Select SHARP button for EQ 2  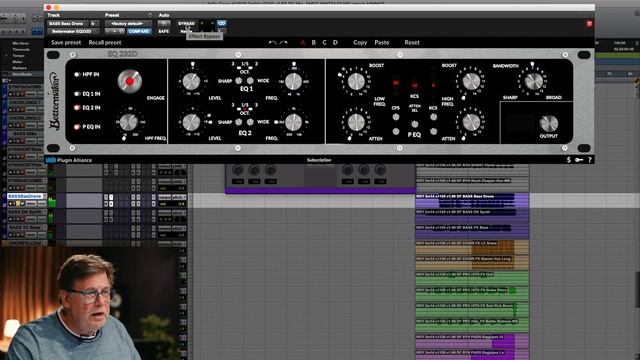(x=239, y=122)
